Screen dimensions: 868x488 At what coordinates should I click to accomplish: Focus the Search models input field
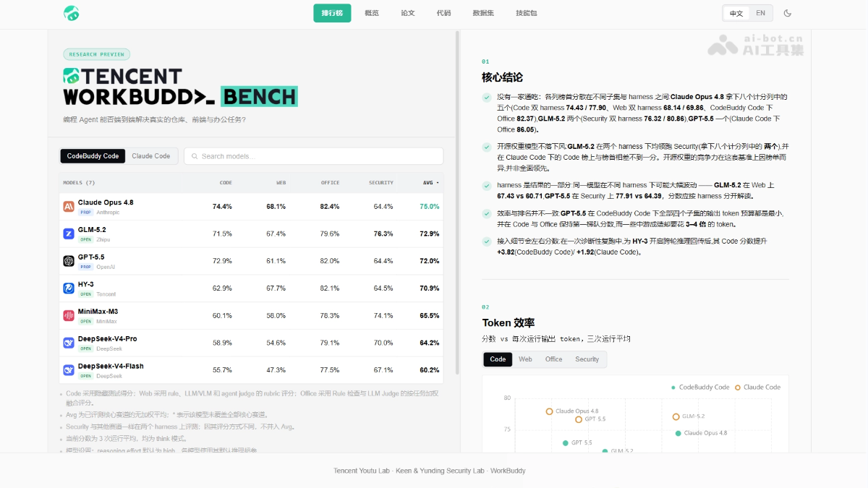tap(314, 156)
